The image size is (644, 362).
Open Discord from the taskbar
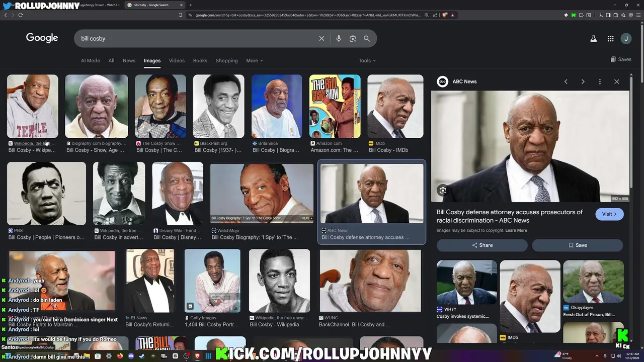(x=131, y=356)
